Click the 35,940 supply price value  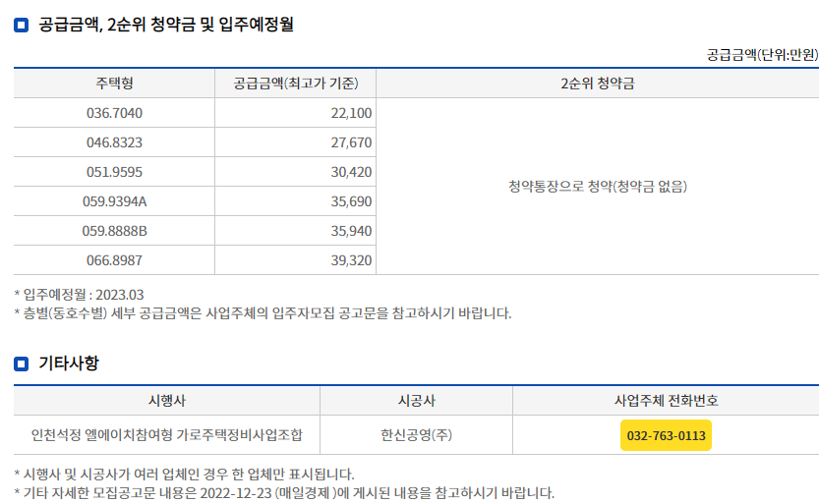[x=351, y=231]
